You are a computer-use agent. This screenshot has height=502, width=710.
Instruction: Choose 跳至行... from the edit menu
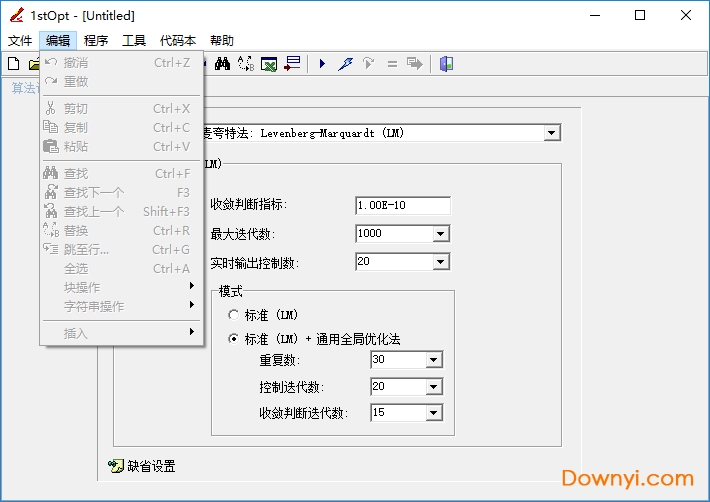121,249
